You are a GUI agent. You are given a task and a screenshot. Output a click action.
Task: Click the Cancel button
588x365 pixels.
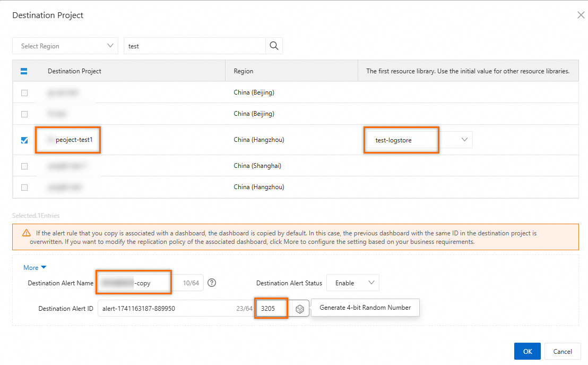pyautogui.click(x=563, y=351)
